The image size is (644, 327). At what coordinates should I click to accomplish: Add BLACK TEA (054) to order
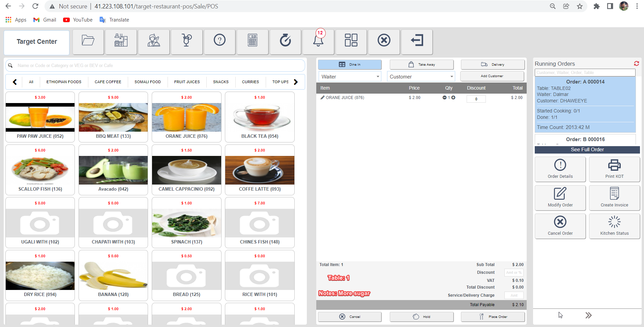click(260, 117)
